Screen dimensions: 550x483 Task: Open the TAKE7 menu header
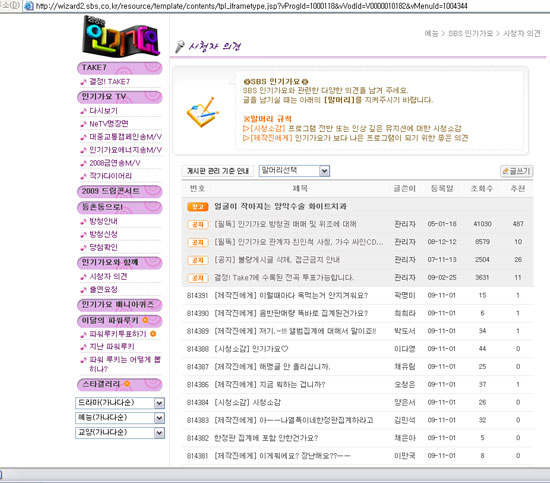[x=120, y=68]
